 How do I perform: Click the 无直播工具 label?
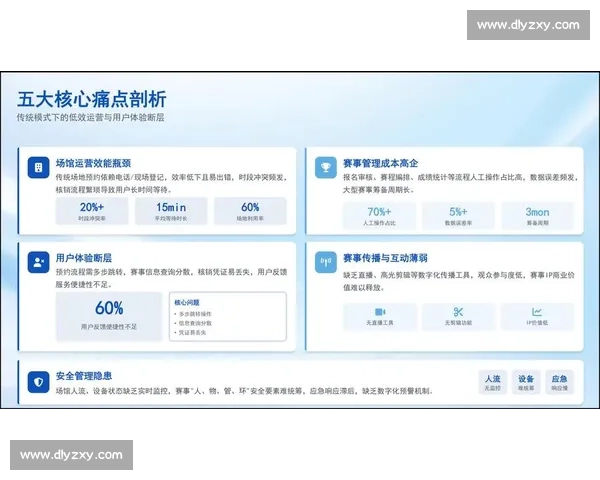tap(380, 323)
